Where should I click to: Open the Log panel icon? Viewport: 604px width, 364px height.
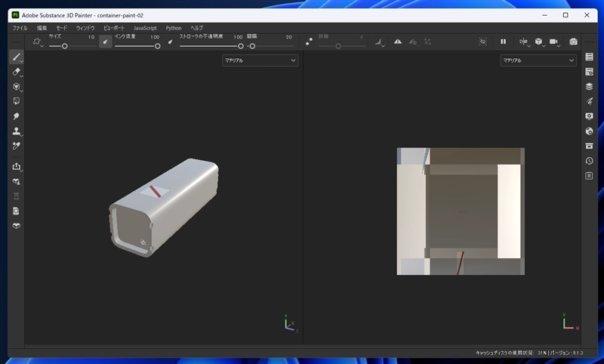pos(589,176)
